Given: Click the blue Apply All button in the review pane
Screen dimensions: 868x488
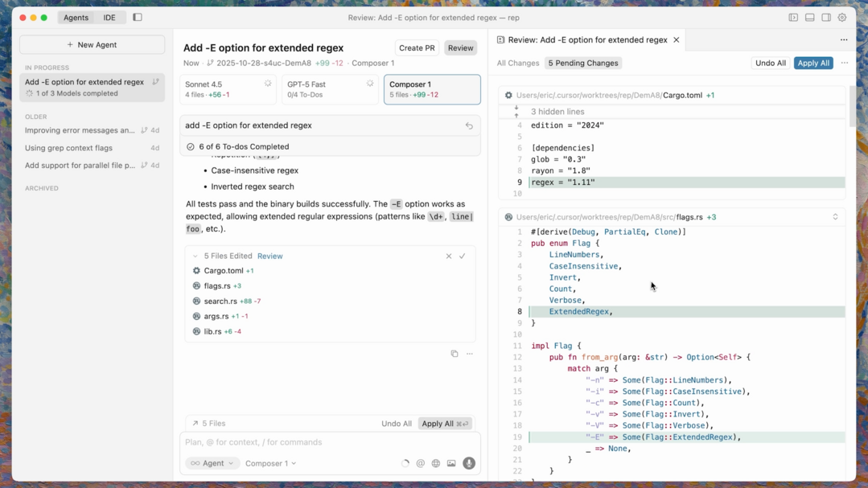Looking at the screenshot, I should click(x=813, y=63).
